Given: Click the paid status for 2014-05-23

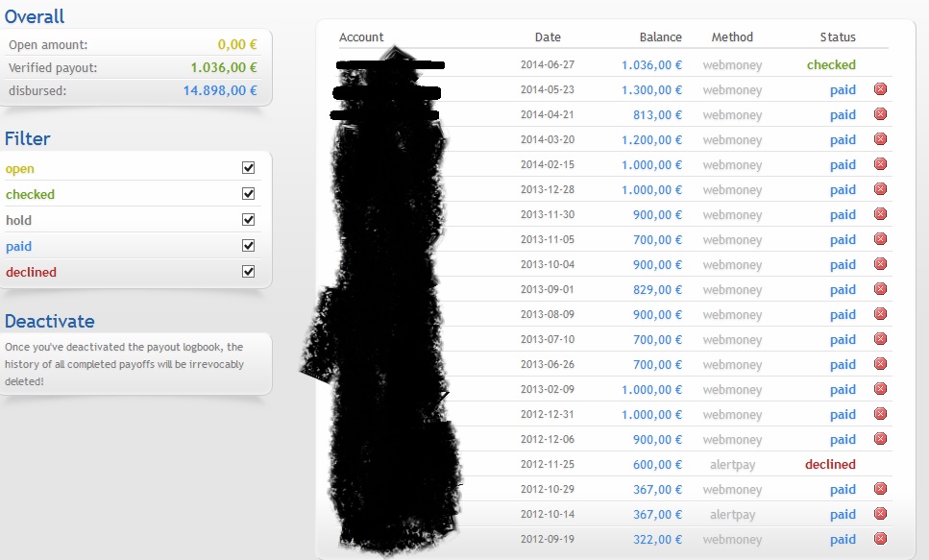Looking at the screenshot, I should 843,90.
